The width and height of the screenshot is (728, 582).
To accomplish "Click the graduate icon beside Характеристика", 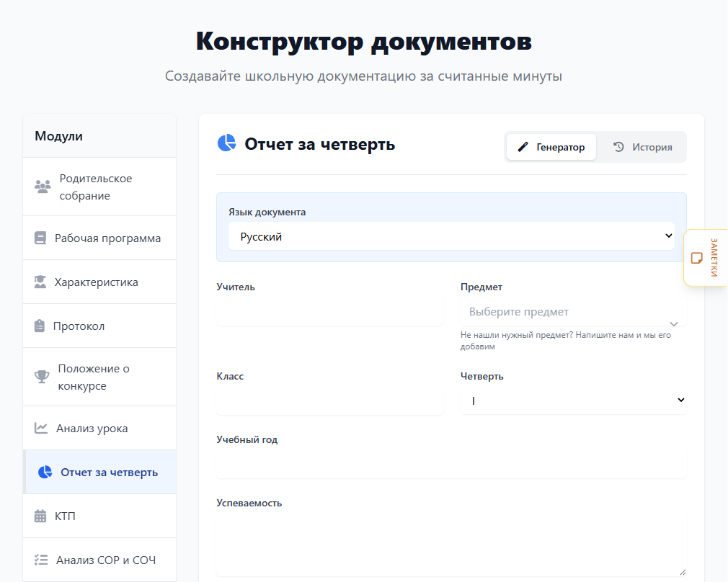I will 40,282.
